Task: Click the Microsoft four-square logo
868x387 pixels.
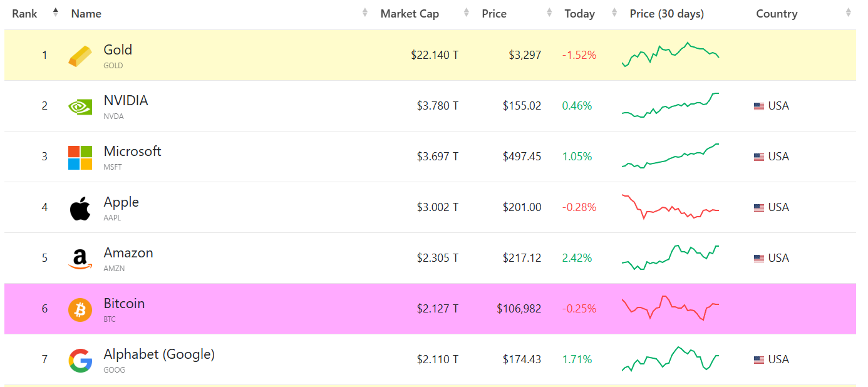Action: click(79, 156)
